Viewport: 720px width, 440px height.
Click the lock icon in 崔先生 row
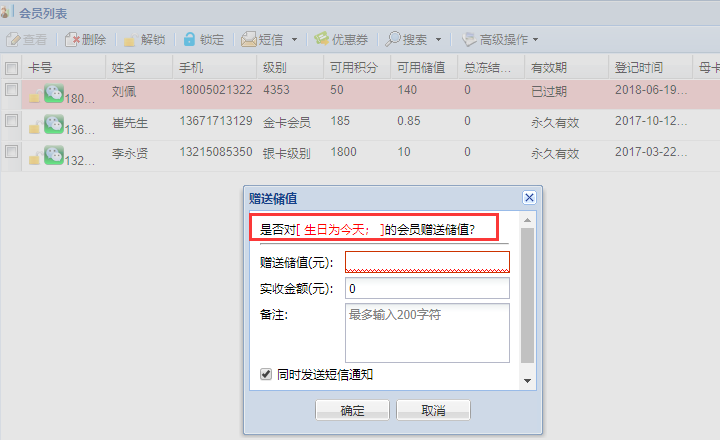click(x=34, y=129)
